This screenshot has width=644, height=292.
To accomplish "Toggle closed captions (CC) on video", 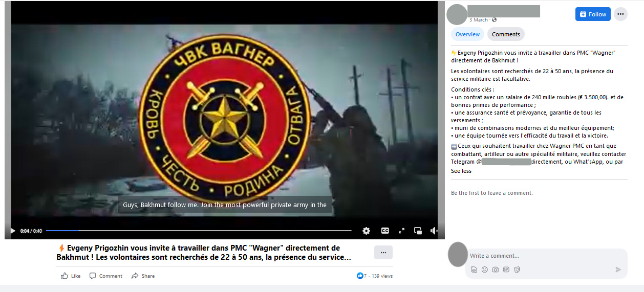I will pos(385,231).
